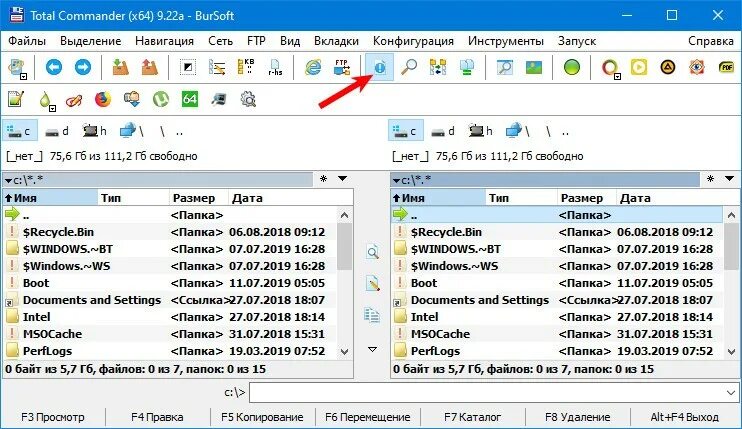The image size is (742, 429).
Task: Click the F4 Правка button
Action: pos(157,417)
